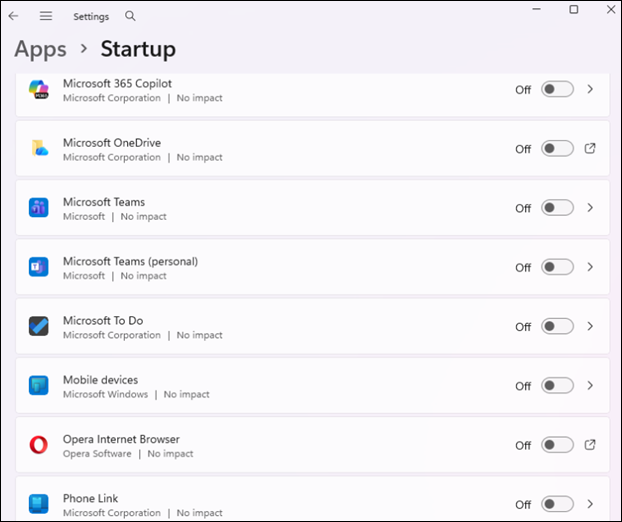The width and height of the screenshot is (622, 522).
Task: Expand Microsoft Teams details chevron
Action: pyautogui.click(x=590, y=207)
